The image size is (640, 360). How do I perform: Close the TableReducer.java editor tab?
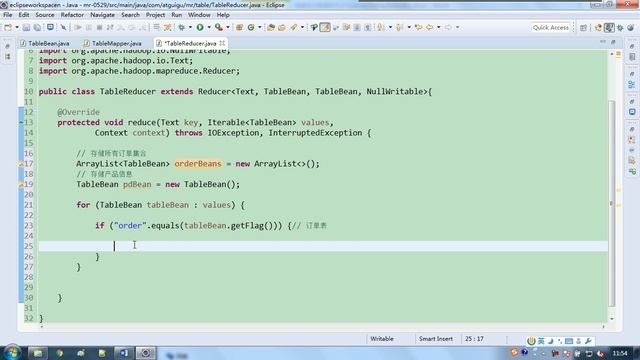pyautogui.click(x=222, y=43)
